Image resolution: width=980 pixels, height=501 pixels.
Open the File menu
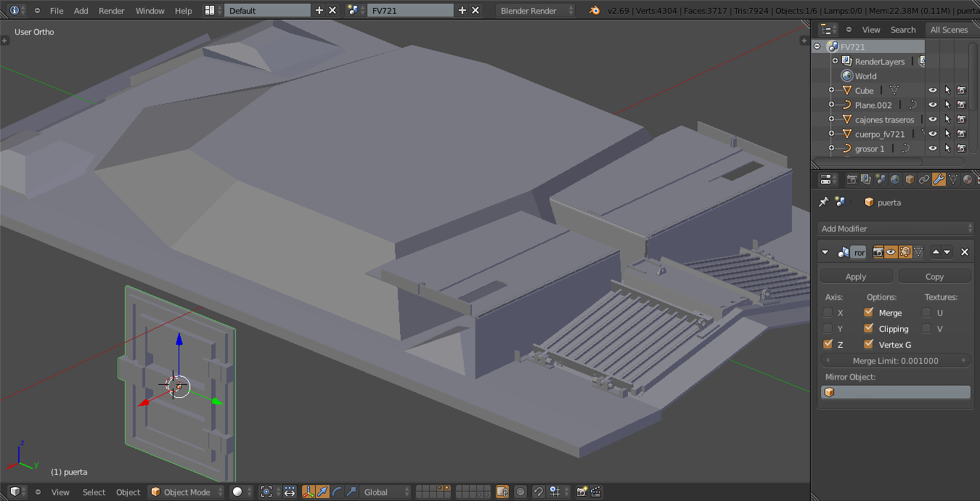point(57,10)
